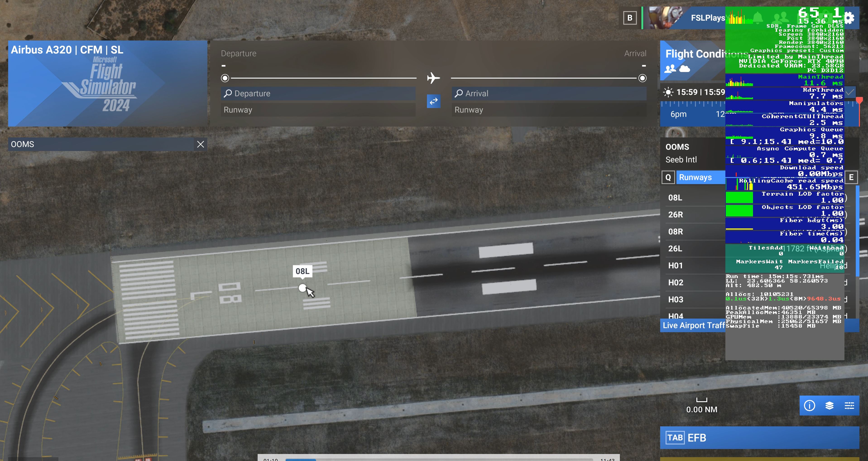
Task: Expand Live Airport Traffic section
Action: 693,325
